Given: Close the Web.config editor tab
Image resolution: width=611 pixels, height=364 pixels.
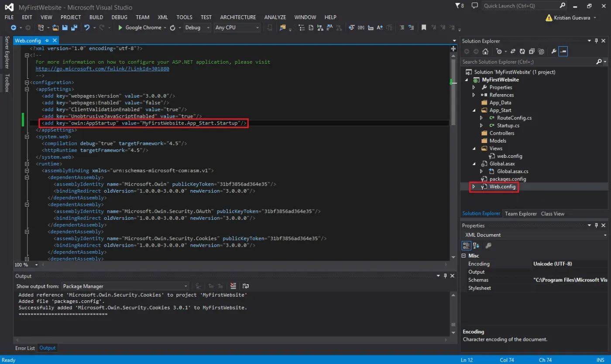Looking at the screenshot, I should (55, 41).
